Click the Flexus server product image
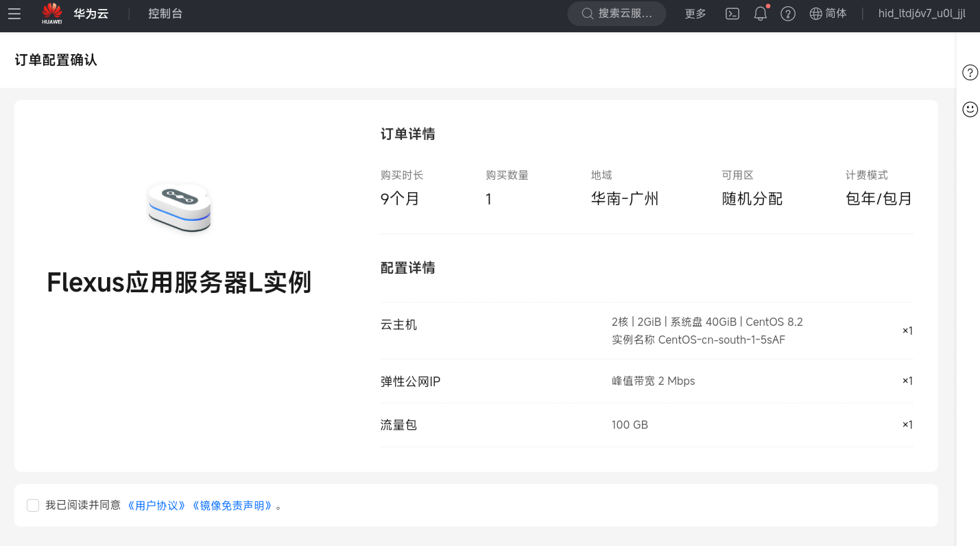The image size is (980, 546). coord(179,208)
